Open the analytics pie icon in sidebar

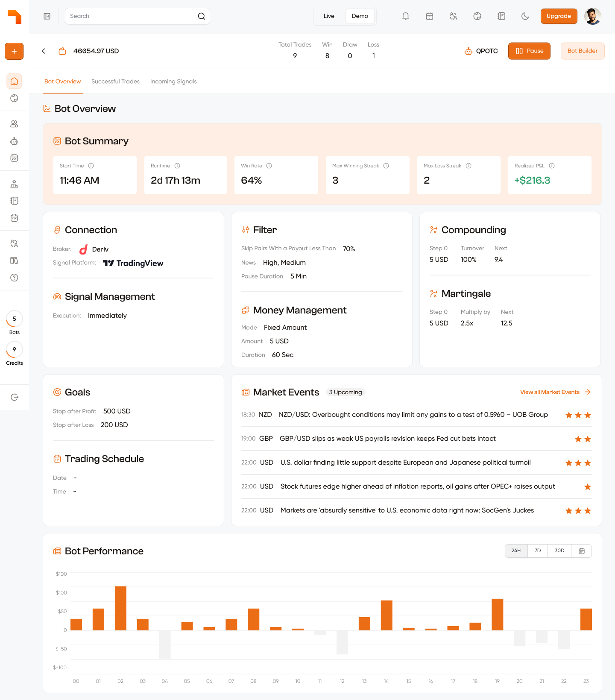click(14, 98)
